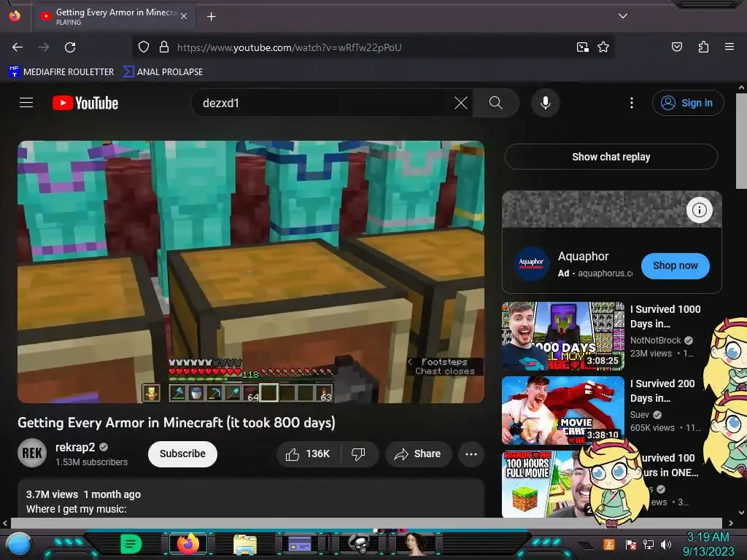Open the Aquaphor advertiser logo
The width and height of the screenshot is (747, 560).
tap(531, 264)
